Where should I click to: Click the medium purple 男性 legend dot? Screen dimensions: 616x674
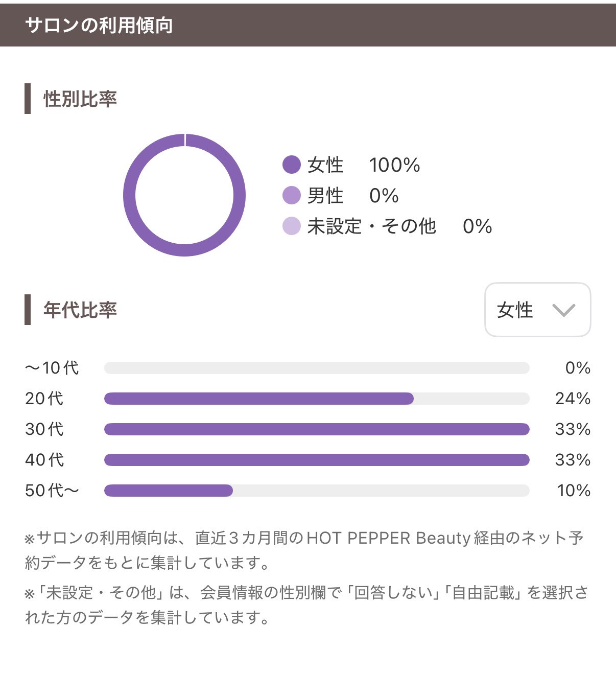point(291,196)
